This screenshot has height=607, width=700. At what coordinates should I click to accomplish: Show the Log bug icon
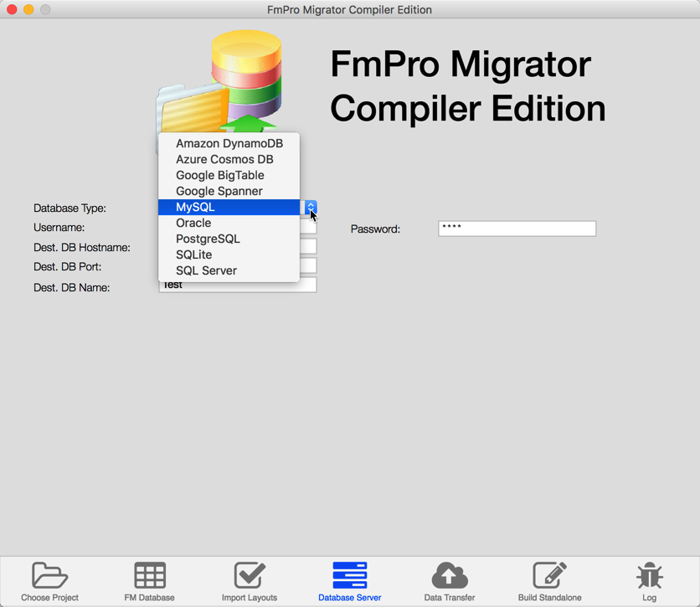tap(650, 575)
